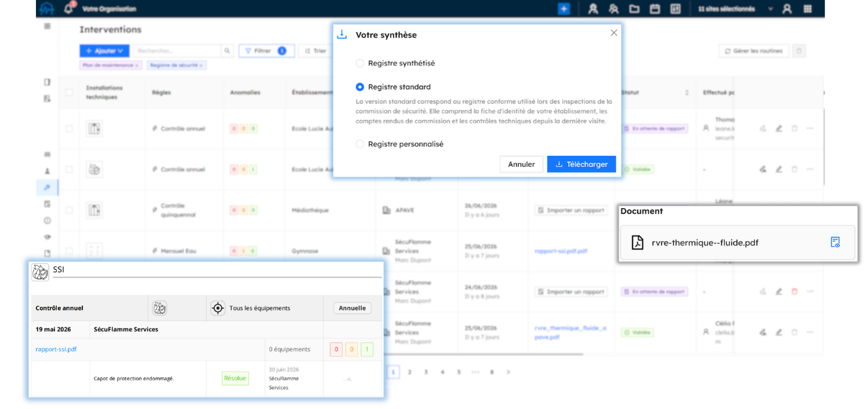Click the Validée status in second row
Viewport: 868px width, 409px height.
[638, 169]
